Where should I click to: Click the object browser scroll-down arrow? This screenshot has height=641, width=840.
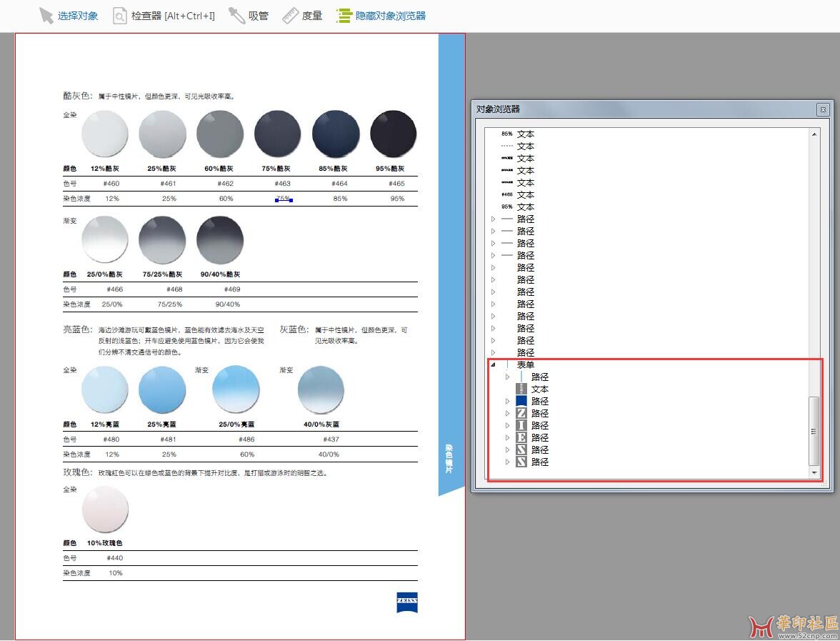click(x=814, y=472)
